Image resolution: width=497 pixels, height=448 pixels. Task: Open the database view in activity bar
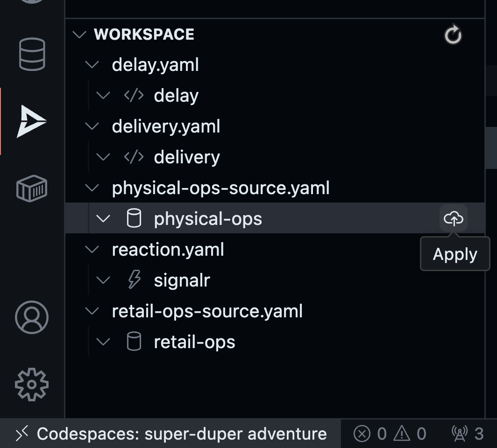tap(32, 54)
